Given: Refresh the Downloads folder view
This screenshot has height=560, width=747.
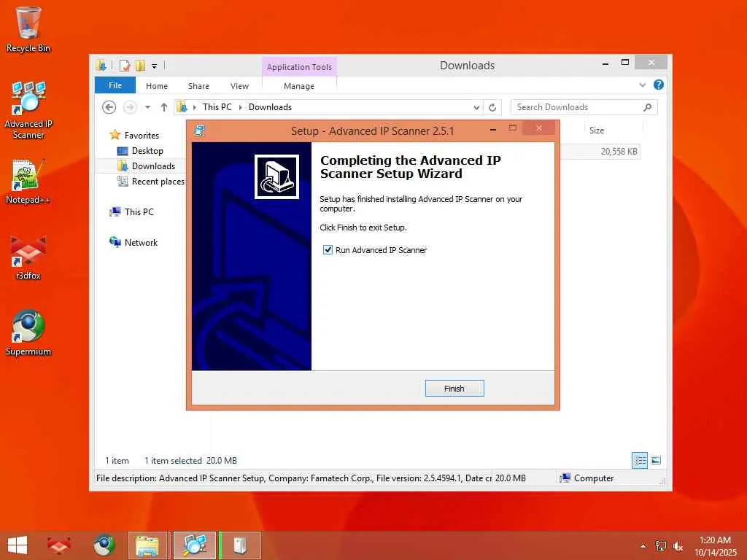Looking at the screenshot, I should point(492,108).
